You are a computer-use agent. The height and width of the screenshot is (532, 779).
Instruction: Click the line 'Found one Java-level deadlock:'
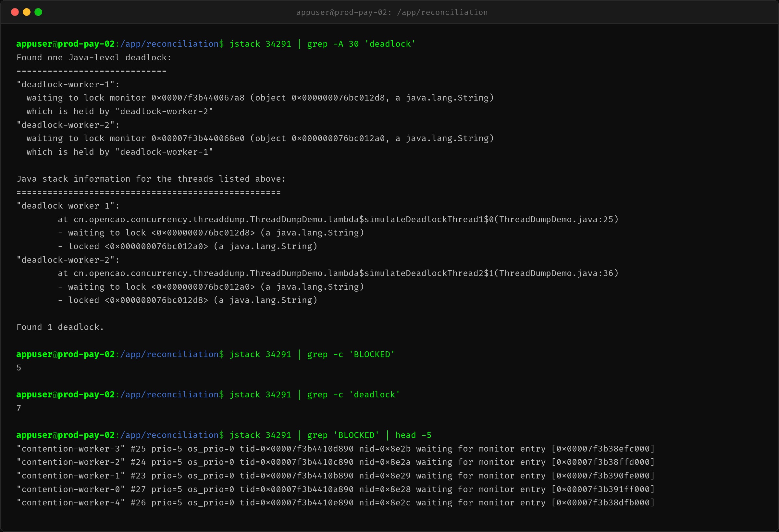(94, 58)
